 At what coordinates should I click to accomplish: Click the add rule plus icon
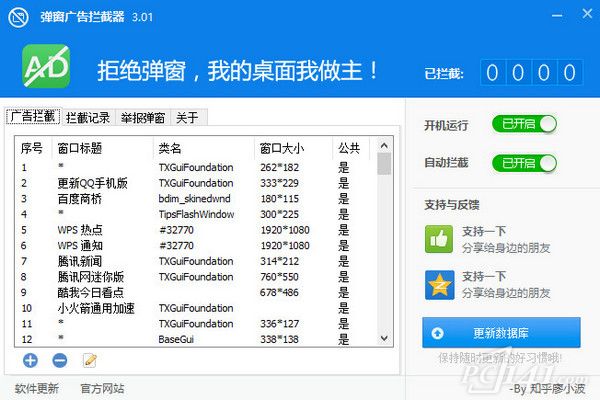click(30, 361)
